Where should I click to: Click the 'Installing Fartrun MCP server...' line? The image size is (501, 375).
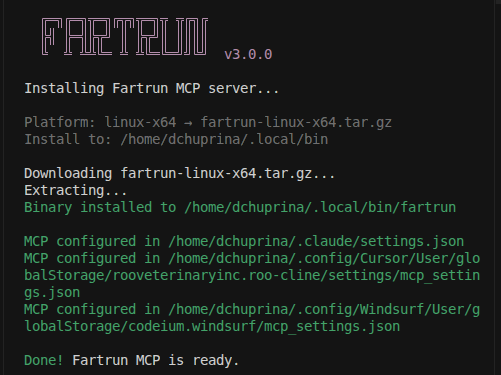(152, 89)
